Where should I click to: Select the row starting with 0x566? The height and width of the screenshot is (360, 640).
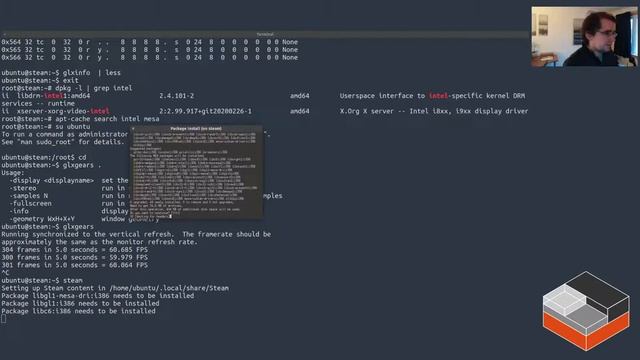(149, 58)
